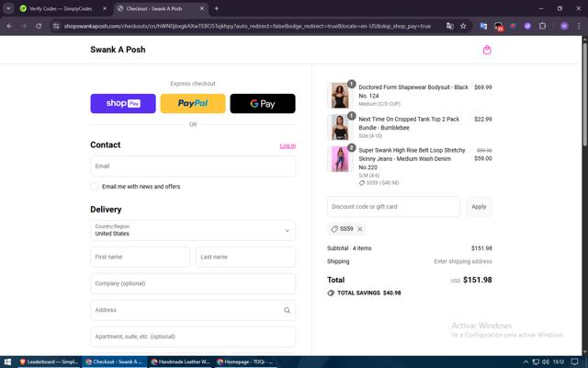Click the Super Swank Skinny Jeans thumbnail
The height and width of the screenshot is (368, 588).
pos(340,159)
